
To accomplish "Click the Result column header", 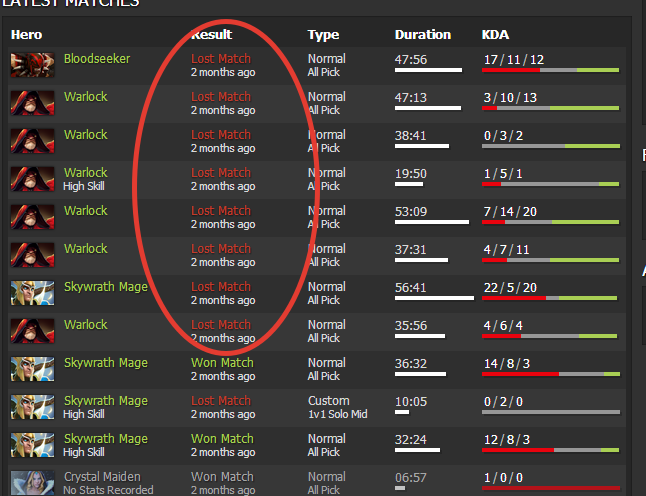I will point(211,35).
